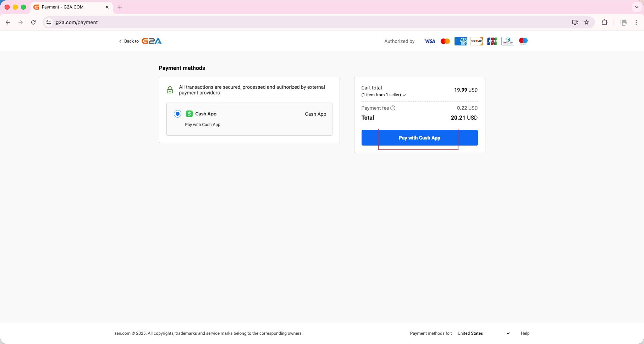Viewport: 644px width, 344px height.
Task: Click the JCB payment icon
Action: tap(492, 41)
